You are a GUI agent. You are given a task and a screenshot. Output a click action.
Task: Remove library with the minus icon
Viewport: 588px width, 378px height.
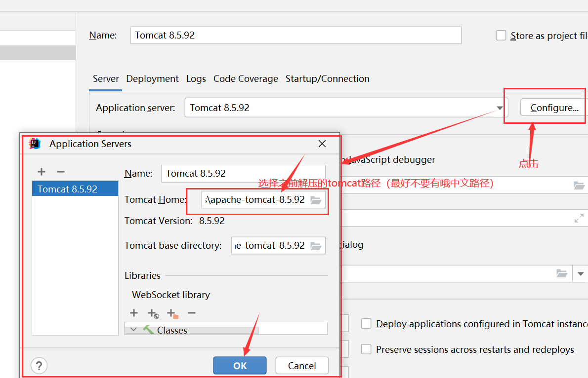tap(192, 313)
